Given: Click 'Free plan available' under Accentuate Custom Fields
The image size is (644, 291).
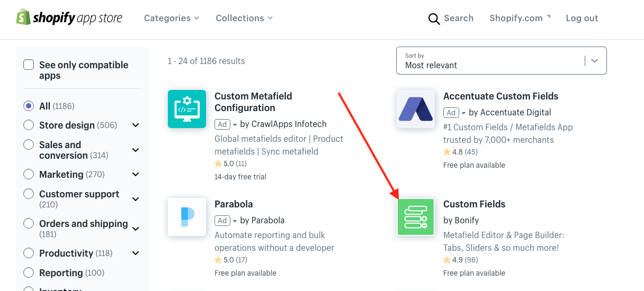Looking at the screenshot, I should click(474, 165).
